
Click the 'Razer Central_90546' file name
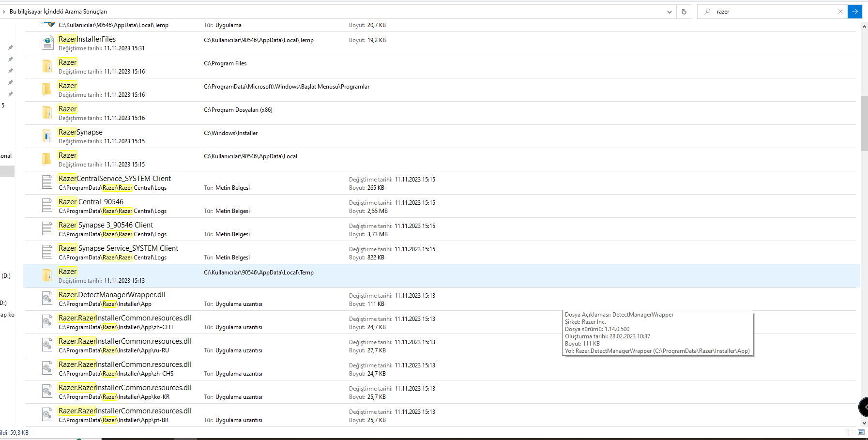pos(91,202)
